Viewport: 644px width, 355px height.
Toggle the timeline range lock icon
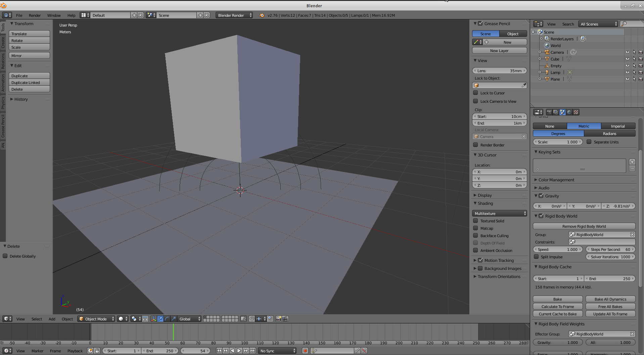click(x=97, y=351)
